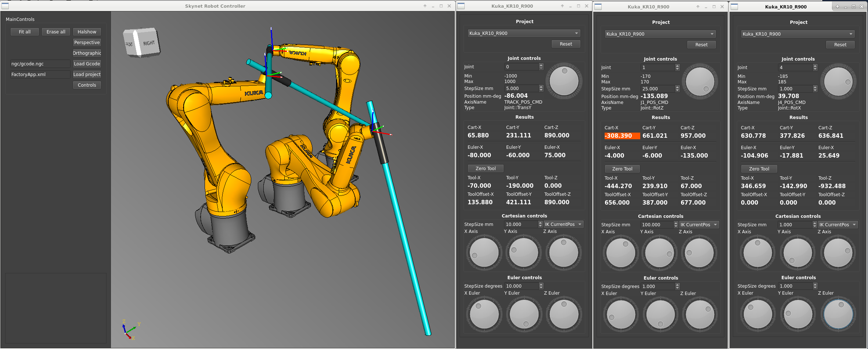
Task: Click the Y Axis dial in Joint 1 panel
Action: pyautogui.click(x=660, y=253)
